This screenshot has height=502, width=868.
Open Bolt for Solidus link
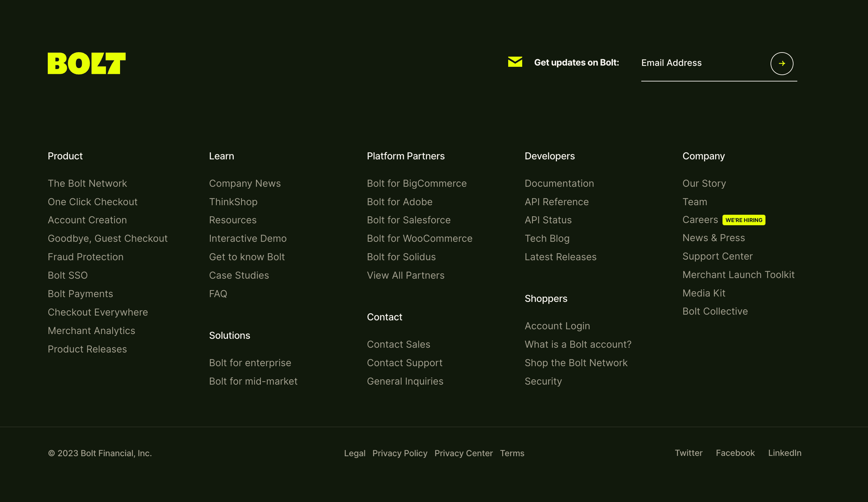(x=401, y=257)
